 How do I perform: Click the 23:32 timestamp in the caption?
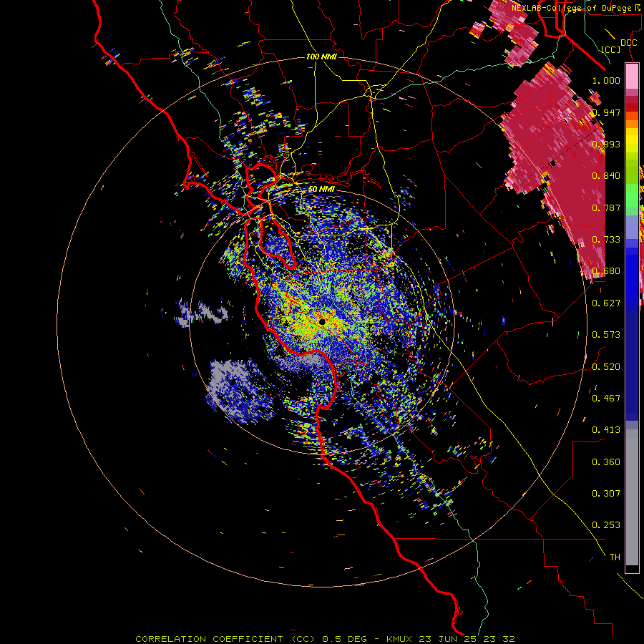click(499, 639)
